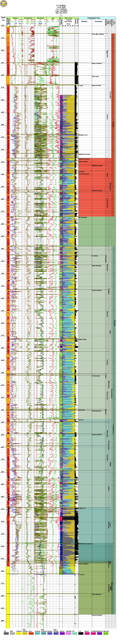Click the 2037 depth label
The image size is (122, 644).
click(3, 125)
